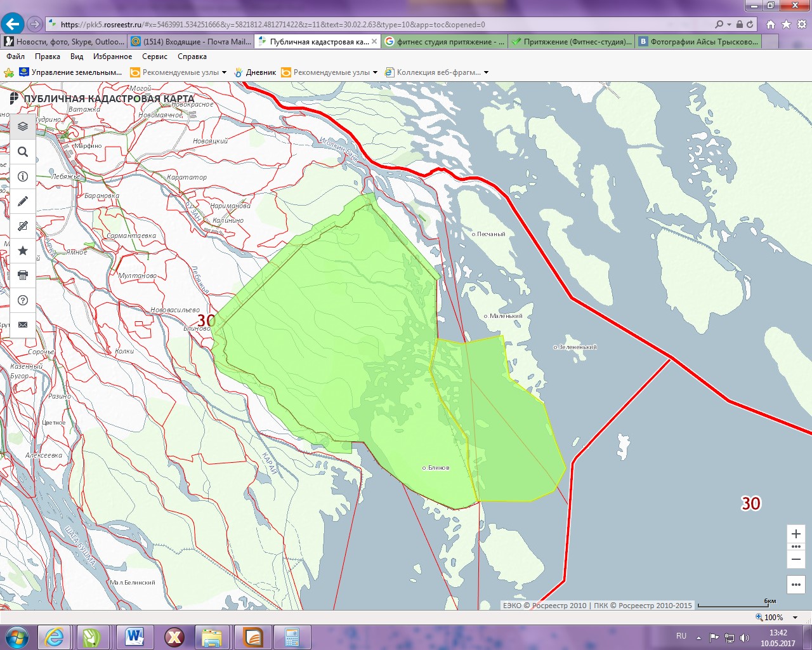Zoom in the map with plus button
Screen dimensions: 812x650
tap(796, 534)
